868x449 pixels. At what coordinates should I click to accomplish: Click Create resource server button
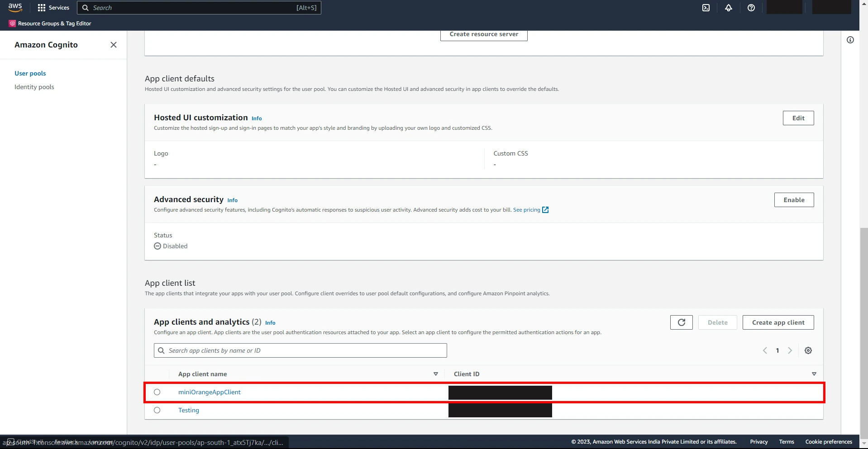pos(484,34)
